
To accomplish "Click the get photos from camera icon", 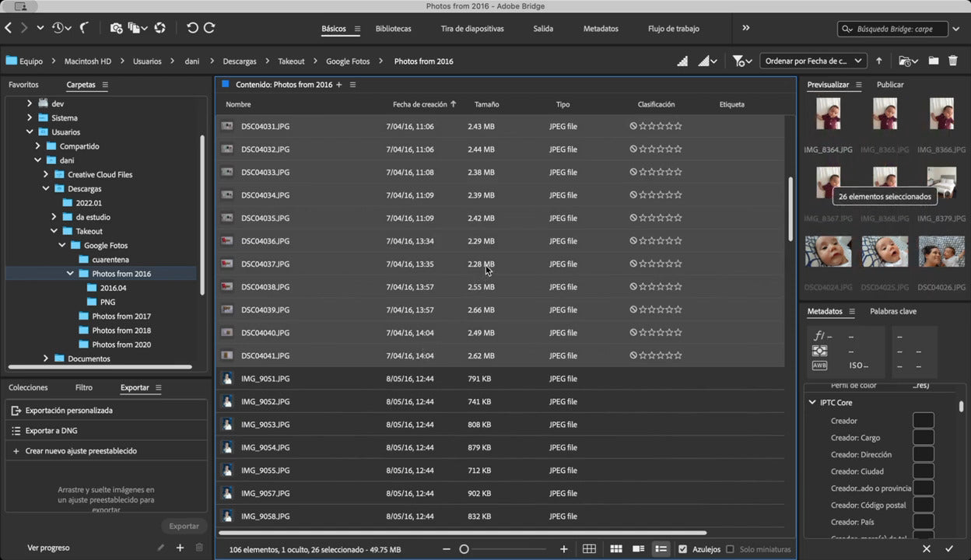I will (116, 28).
